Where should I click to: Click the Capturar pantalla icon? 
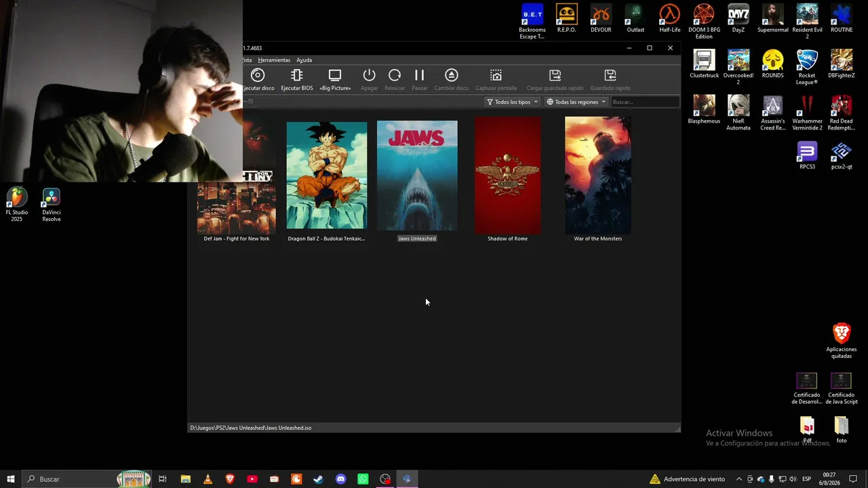(496, 75)
